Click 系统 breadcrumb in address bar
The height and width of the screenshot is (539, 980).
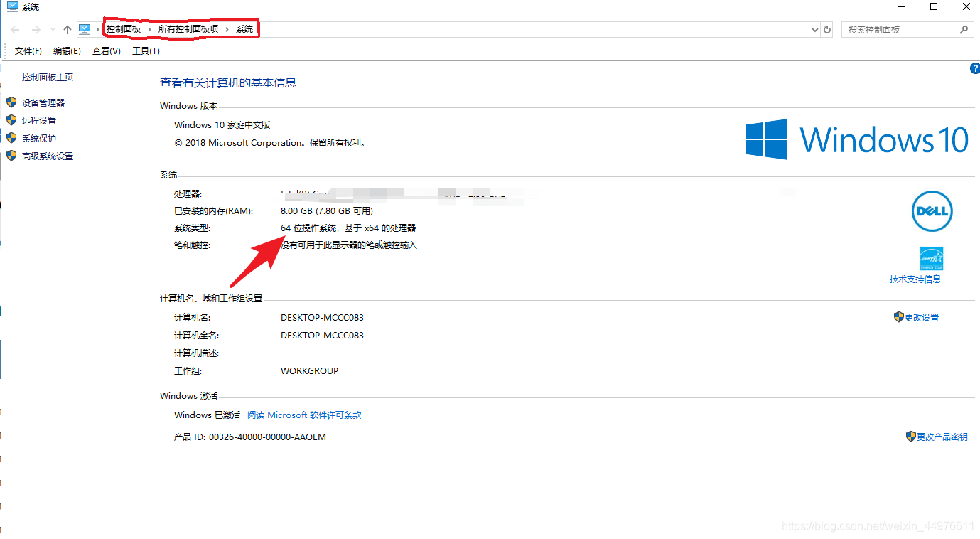244,29
